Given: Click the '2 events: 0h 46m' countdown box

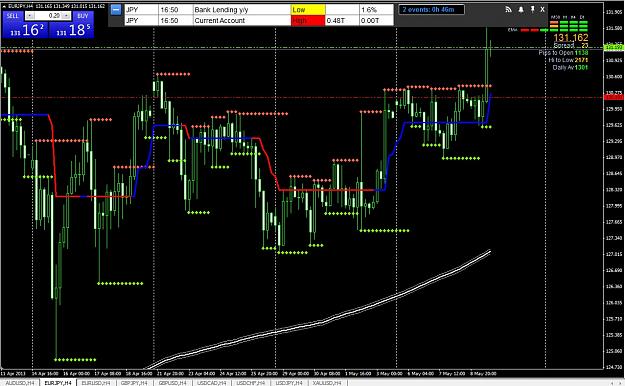Looking at the screenshot, I should [431, 9].
